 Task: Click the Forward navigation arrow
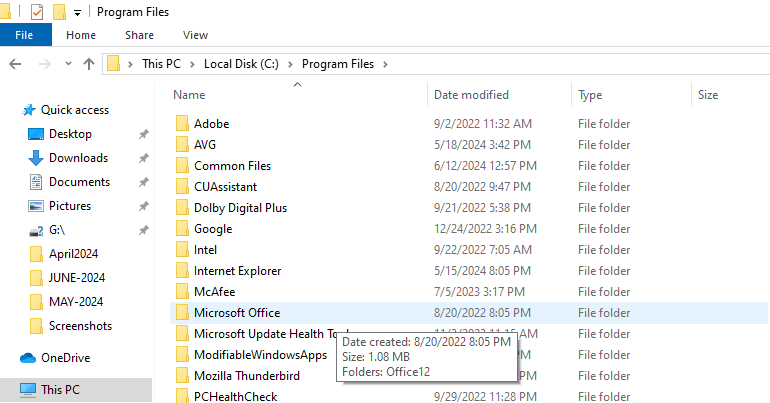pos(45,64)
